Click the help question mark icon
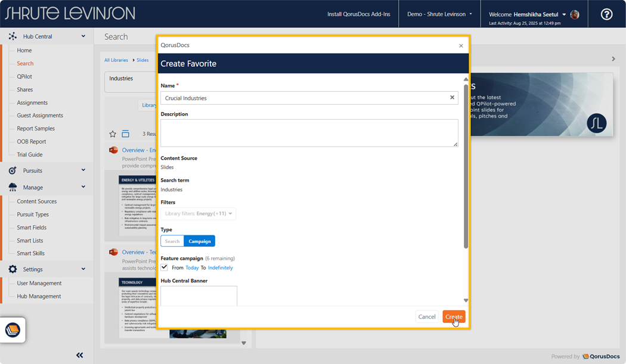 [606, 14]
